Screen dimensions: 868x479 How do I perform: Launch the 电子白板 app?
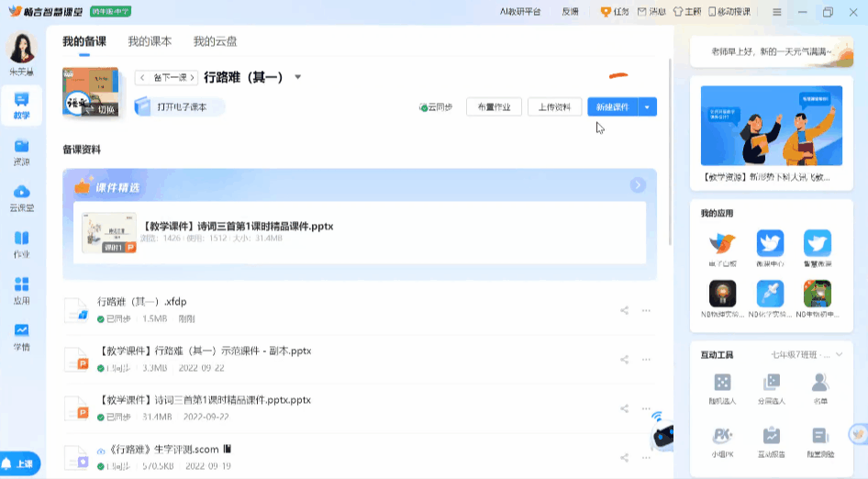723,248
